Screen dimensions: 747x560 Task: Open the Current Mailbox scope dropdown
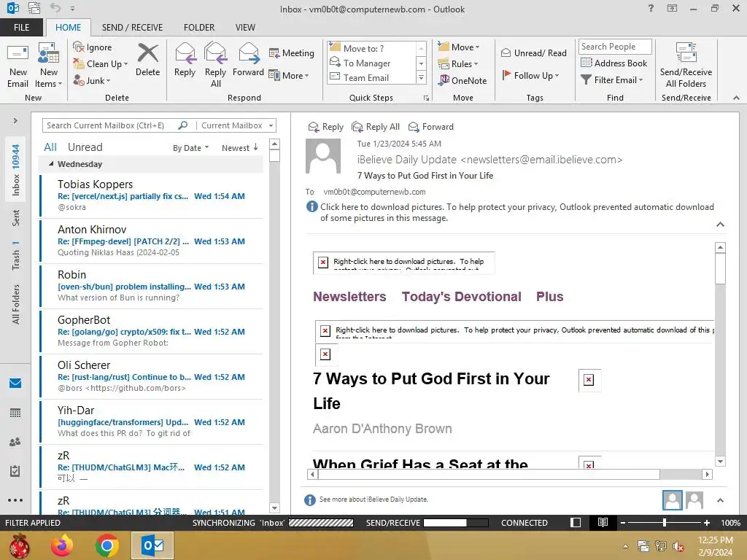(x=237, y=125)
